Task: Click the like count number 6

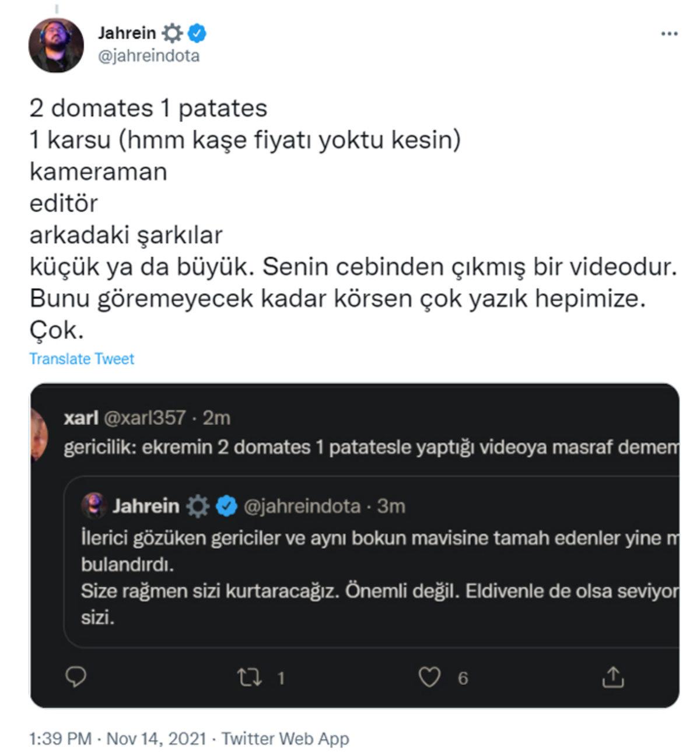Action: click(463, 678)
